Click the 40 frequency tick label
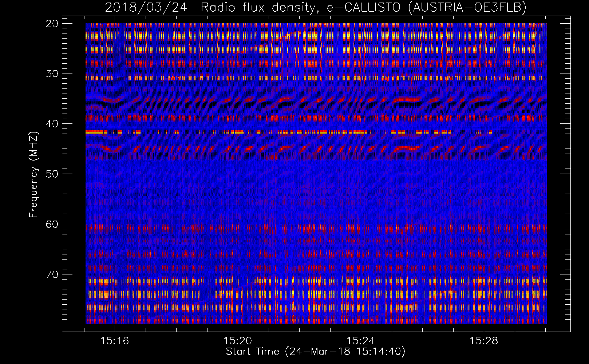This screenshot has width=589, height=364. coord(52,124)
